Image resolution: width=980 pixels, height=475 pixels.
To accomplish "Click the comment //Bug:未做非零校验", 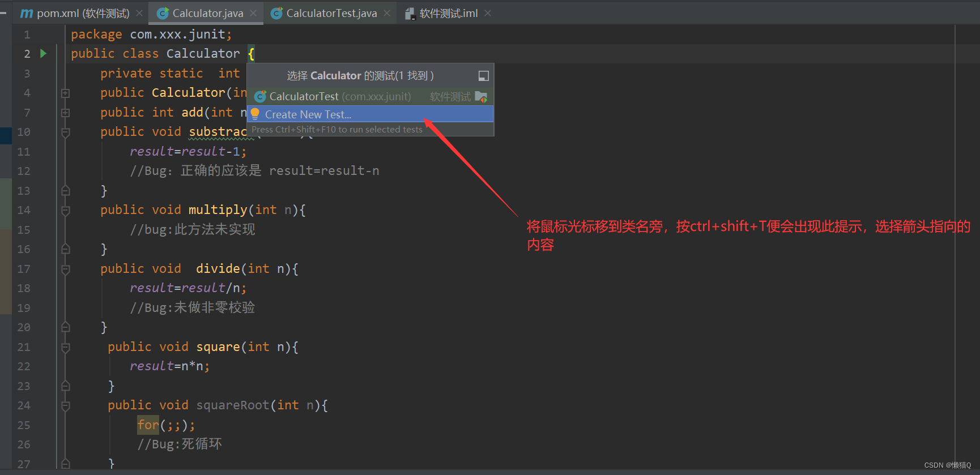I will point(193,307).
